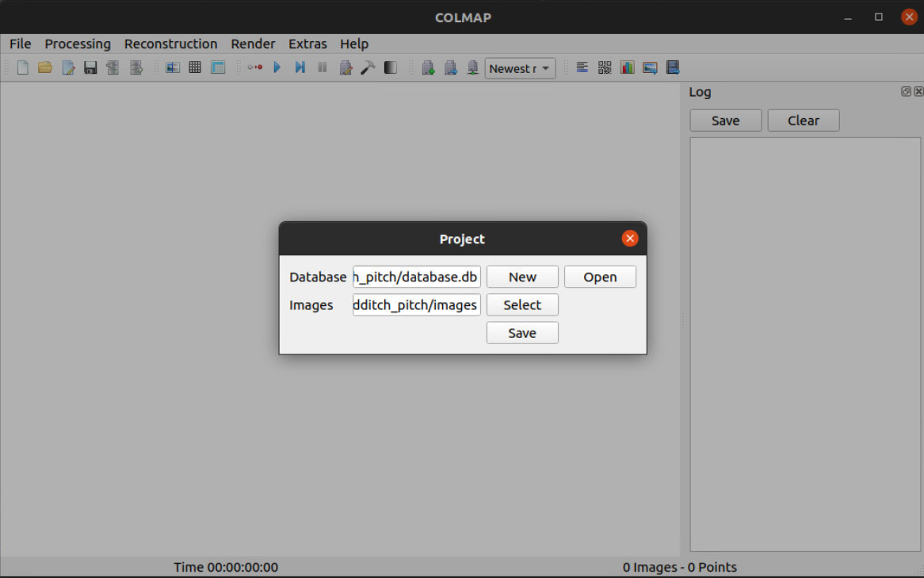Screen dimensions: 924x578
Task: Click the New project icon in toolbar
Action: [x=23, y=68]
